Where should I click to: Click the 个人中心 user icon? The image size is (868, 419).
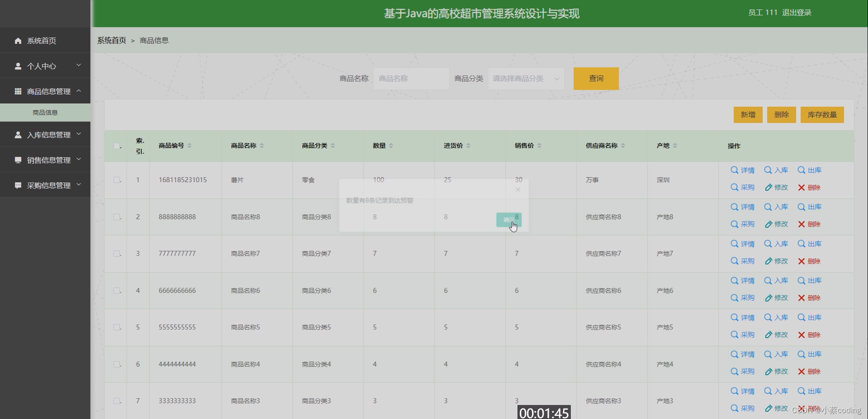point(18,66)
